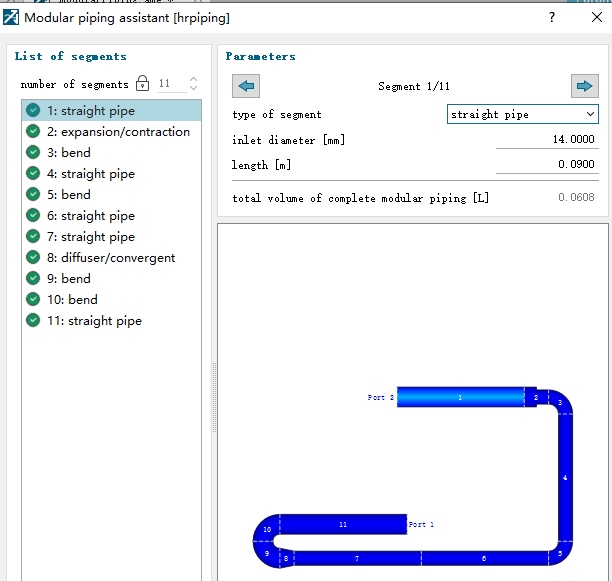The width and height of the screenshot is (612, 581).
Task: Decrease the number of segments with down arrow
Action: [193, 89]
